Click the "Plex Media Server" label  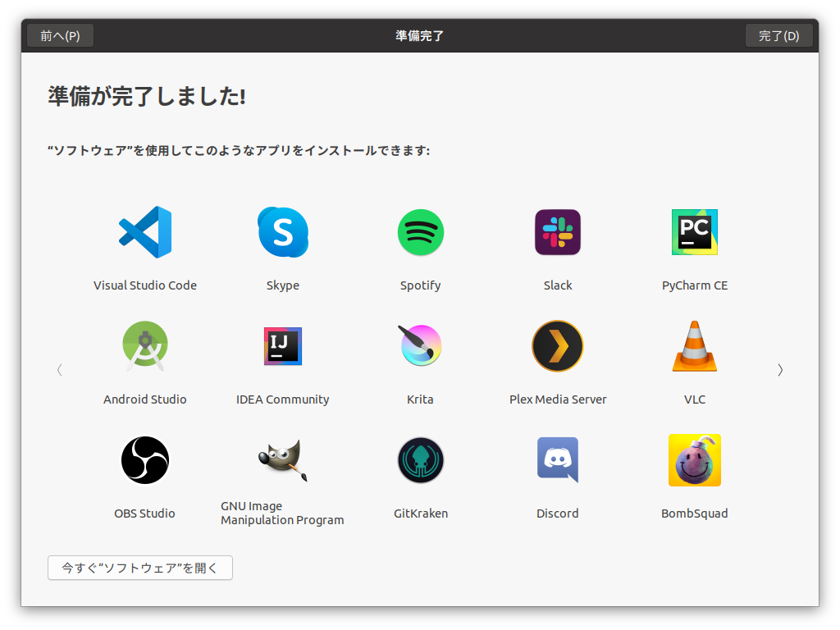[x=558, y=399]
